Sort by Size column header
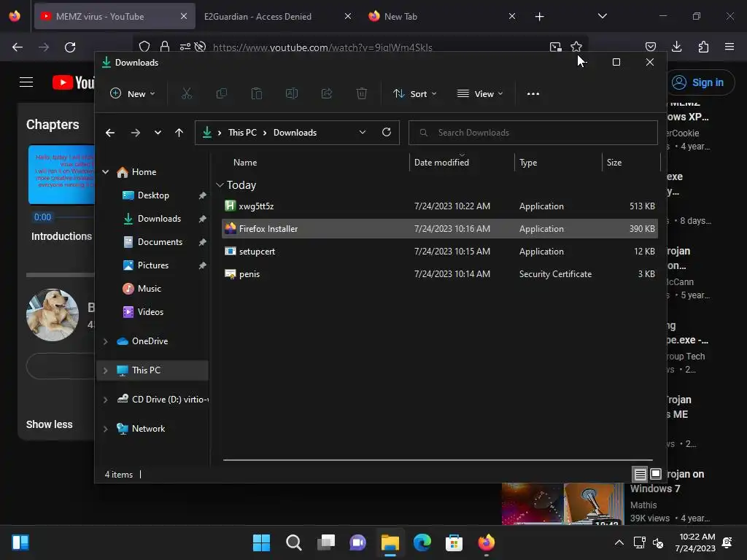Screen dimensions: 747x560 click(x=614, y=163)
